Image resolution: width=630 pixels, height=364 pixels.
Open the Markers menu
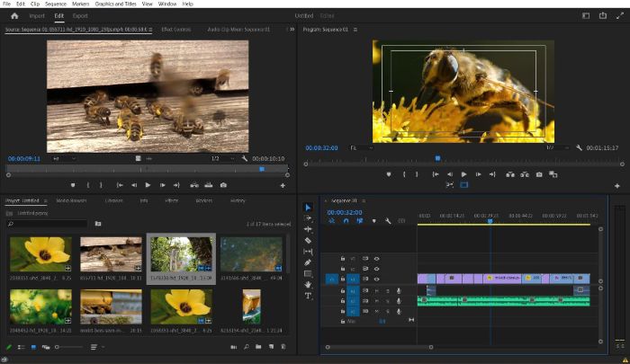coord(81,4)
